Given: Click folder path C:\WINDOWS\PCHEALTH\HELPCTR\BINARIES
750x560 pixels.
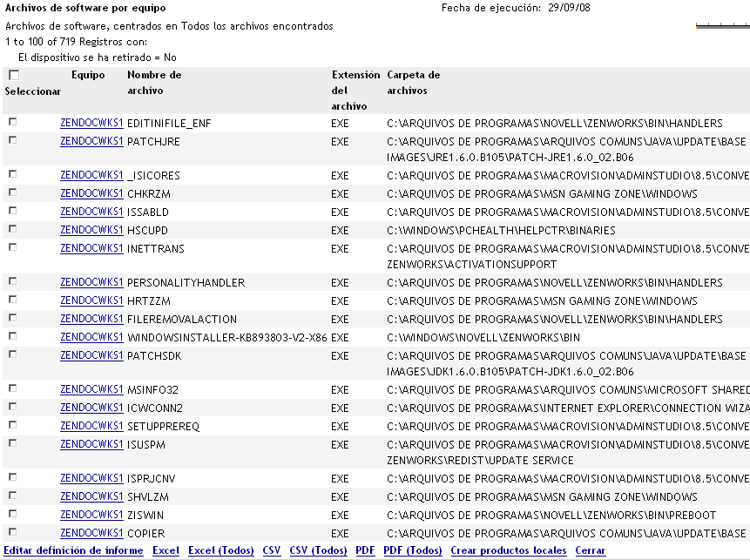Looking at the screenshot, I should coord(501,231).
